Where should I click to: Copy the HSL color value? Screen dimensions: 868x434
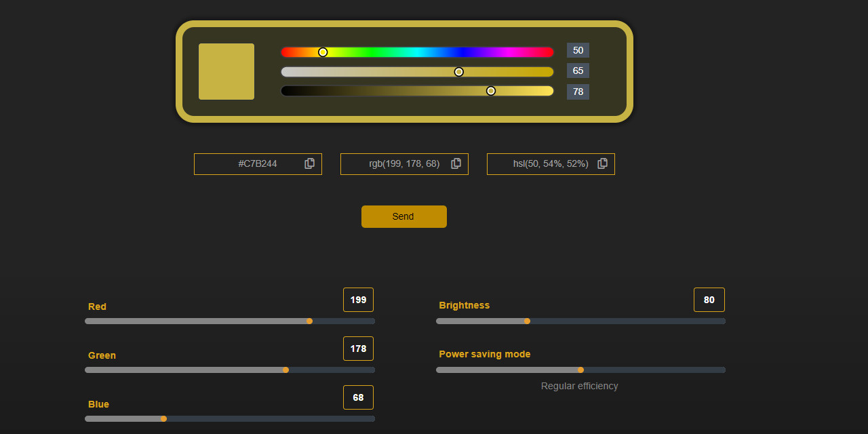click(x=602, y=163)
